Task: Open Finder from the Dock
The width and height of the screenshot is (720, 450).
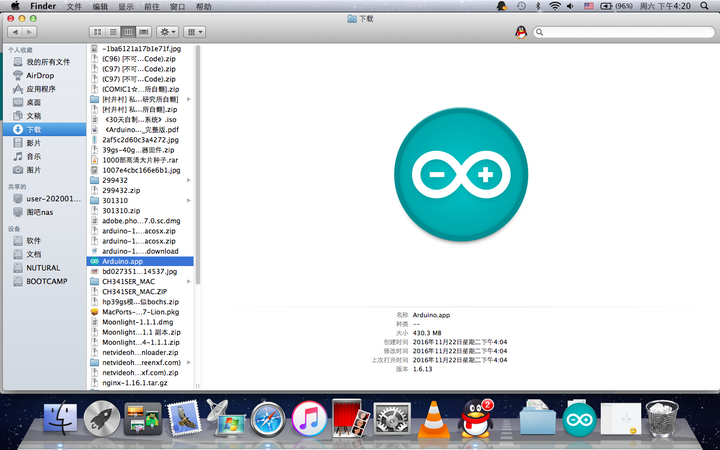Action: 61,417
